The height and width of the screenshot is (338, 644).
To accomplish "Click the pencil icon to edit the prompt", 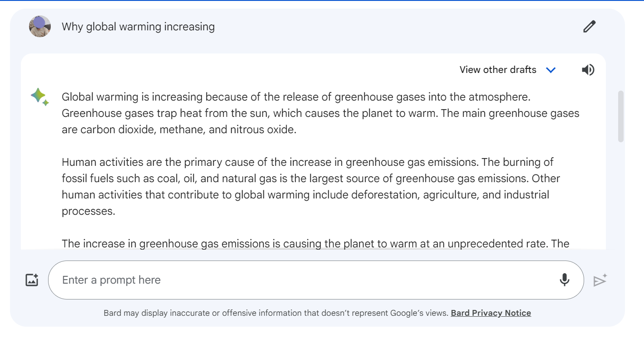I will [x=589, y=26].
